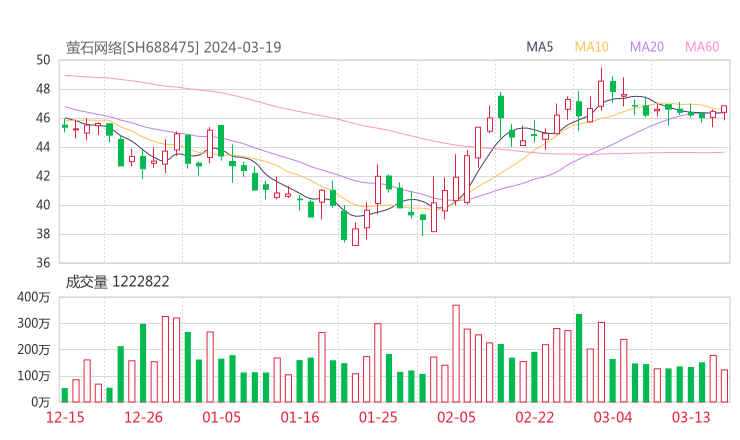This screenshot has width=740, height=440.
Task: Click the date label 03-04
Action: (613, 417)
